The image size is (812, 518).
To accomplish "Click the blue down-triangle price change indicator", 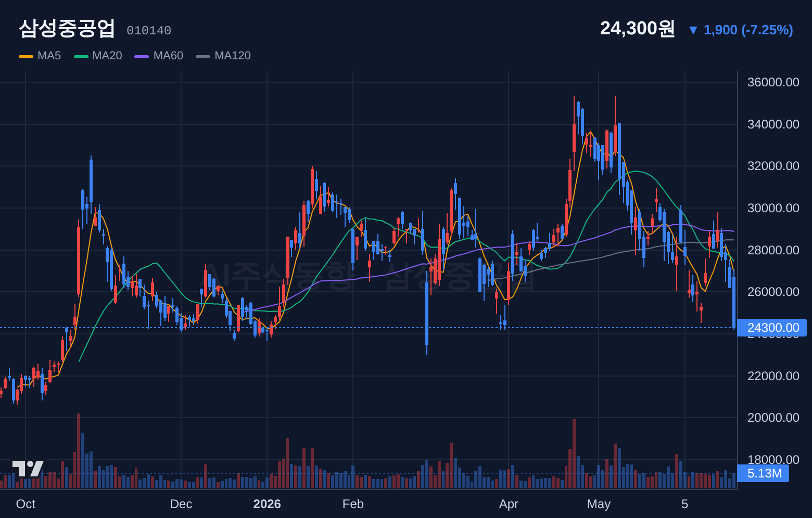I will point(693,30).
